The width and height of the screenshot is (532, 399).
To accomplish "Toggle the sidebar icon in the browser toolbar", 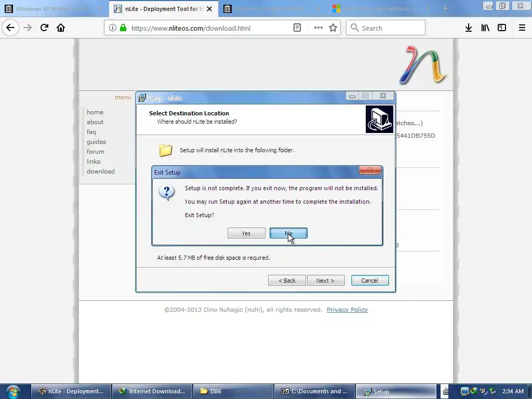I will pyautogui.click(x=502, y=28).
